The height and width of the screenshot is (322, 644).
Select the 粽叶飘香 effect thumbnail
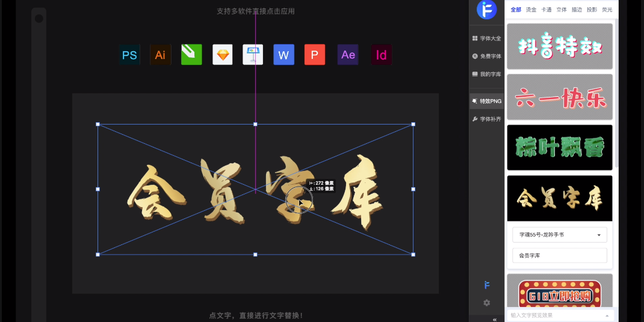pos(560,147)
